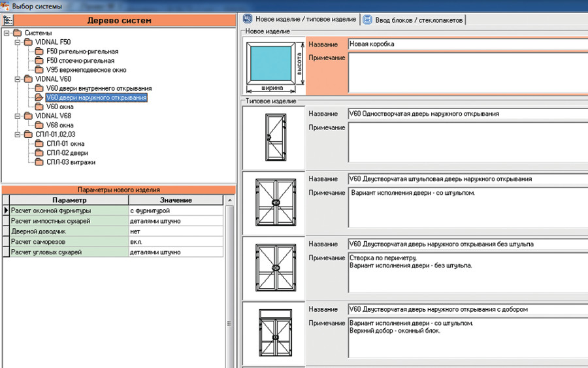Click folder icon of СПЛ-03 витражи
The width and height of the screenshot is (588, 368).
point(39,161)
